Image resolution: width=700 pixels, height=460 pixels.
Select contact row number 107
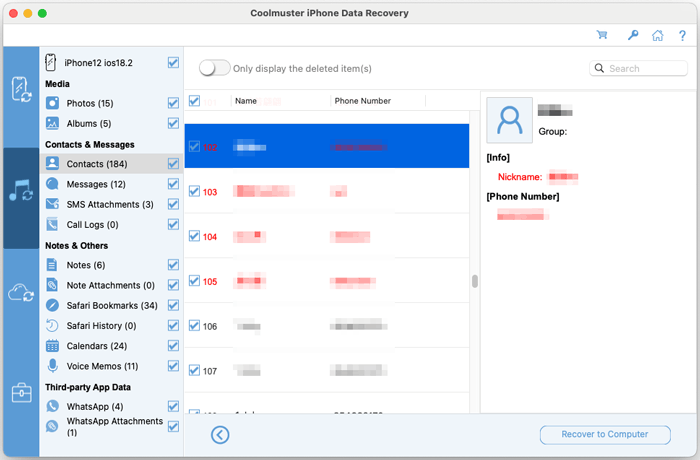pyautogui.click(x=327, y=371)
